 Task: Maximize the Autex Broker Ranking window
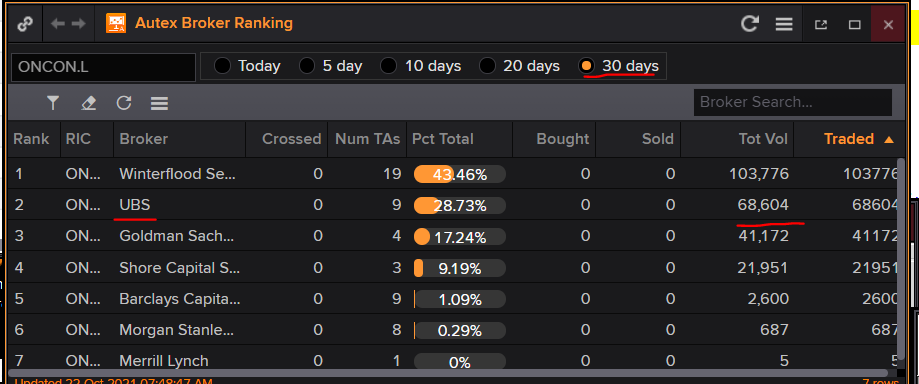click(855, 25)
